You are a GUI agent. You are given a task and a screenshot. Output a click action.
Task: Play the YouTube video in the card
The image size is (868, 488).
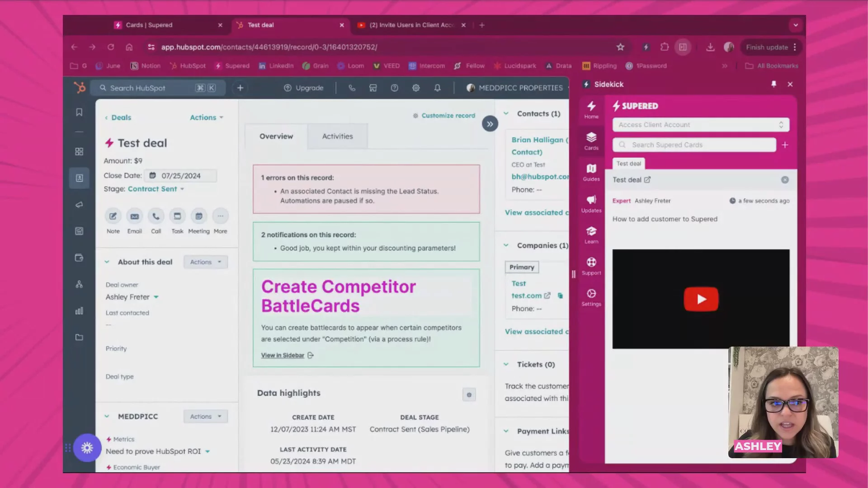701,299
